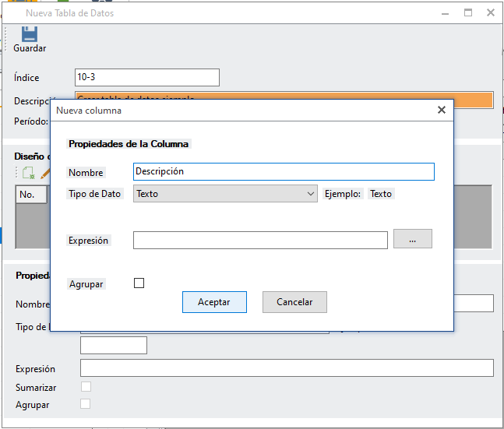Close the Nueva columna dialog

441,111
